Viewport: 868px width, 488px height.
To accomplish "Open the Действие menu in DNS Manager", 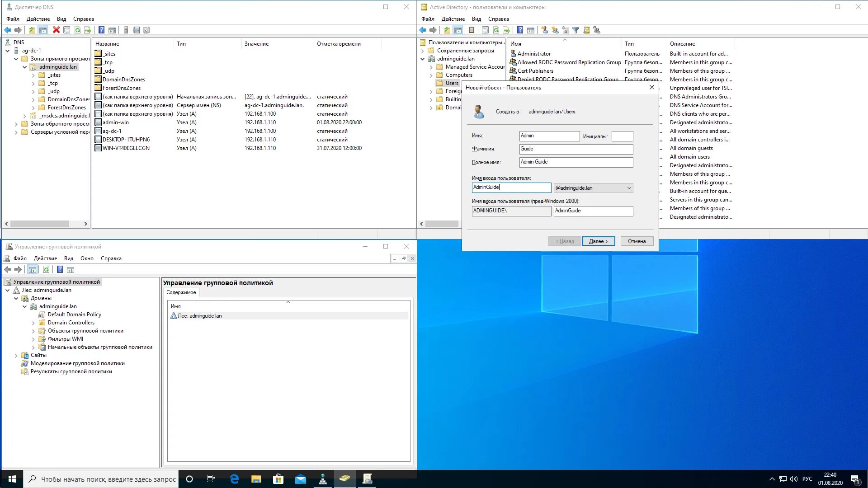I will click(x=38, y=19).
